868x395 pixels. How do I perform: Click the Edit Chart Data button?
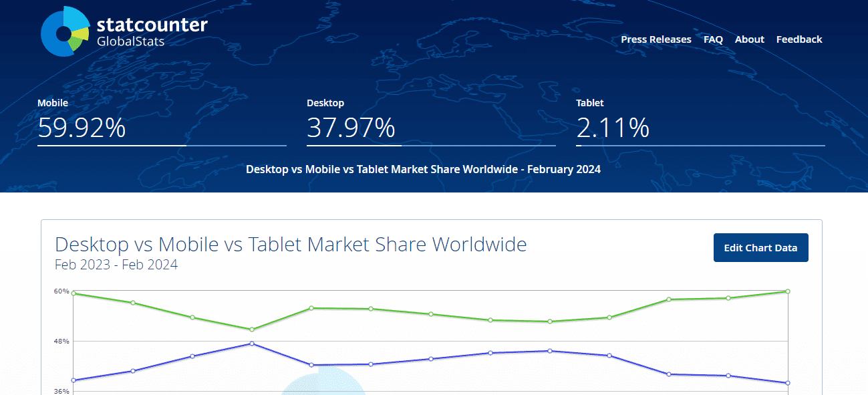760,248
